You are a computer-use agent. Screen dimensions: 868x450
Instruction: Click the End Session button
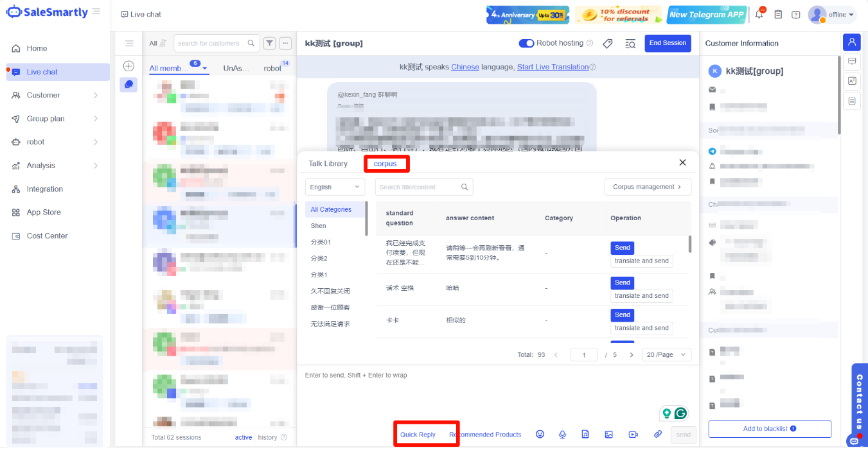(x=668, y=43)
